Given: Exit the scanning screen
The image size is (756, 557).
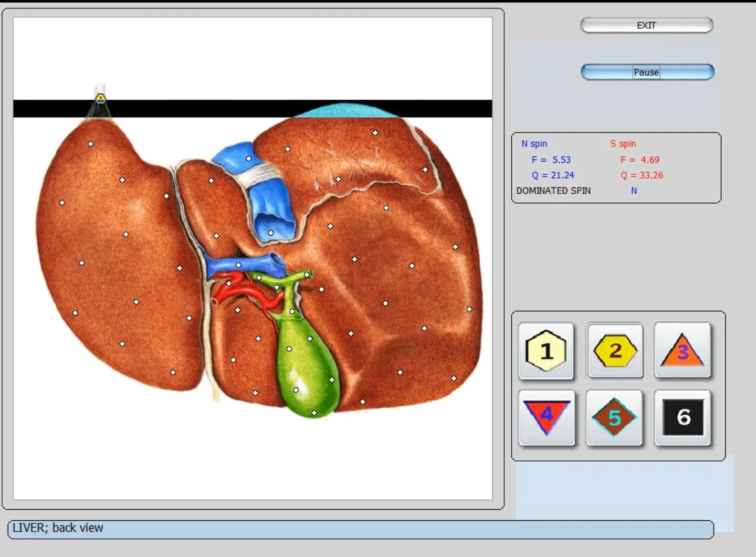Looking at the screenshot, I should tap(646, 25).
